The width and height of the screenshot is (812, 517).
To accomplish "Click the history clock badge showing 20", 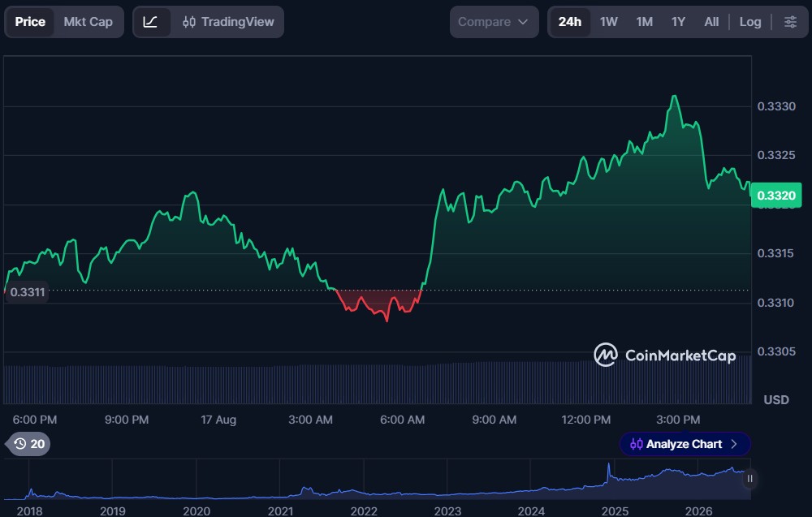I will [29, 444].
